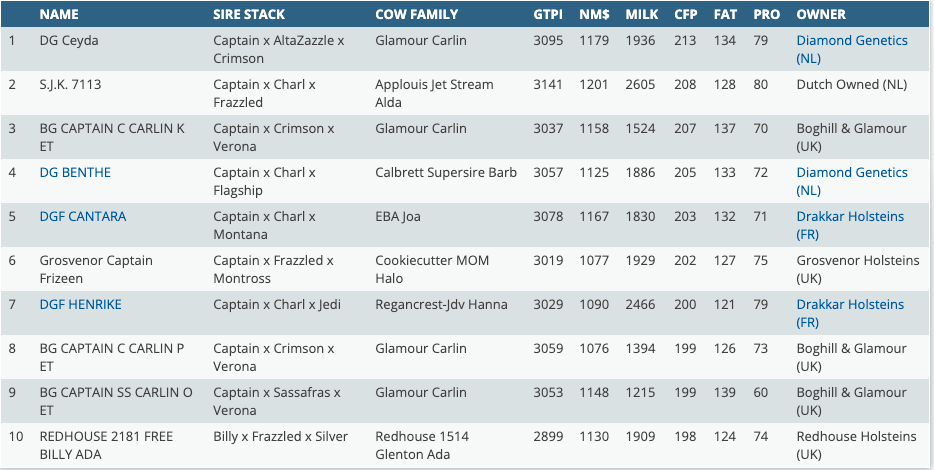The width and height of the screenshot is (934, 470).
Task: Open the DG BENTHE link
Action: (75, 173)
